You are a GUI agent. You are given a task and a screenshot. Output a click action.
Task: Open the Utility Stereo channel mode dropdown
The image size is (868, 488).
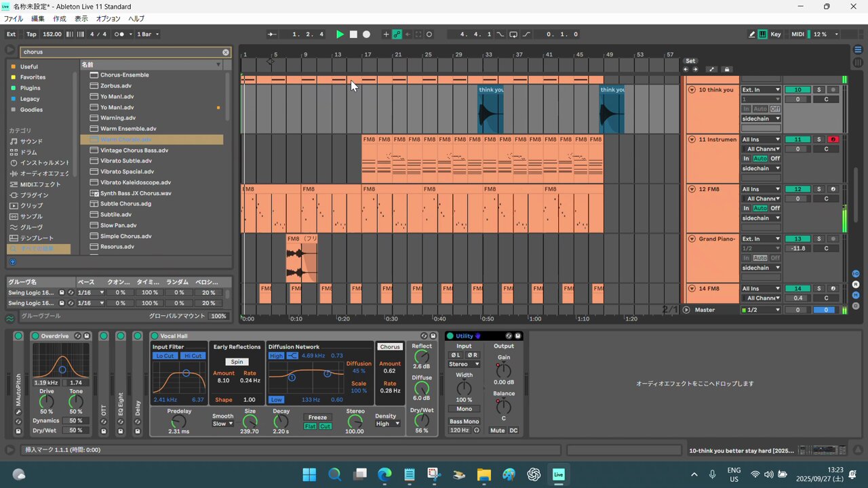click(x=464, y=365)
